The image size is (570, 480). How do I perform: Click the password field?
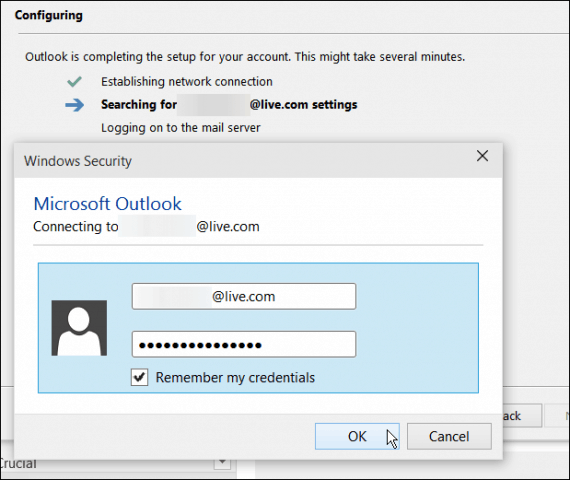pyautogui.click(x=244, y=344)
